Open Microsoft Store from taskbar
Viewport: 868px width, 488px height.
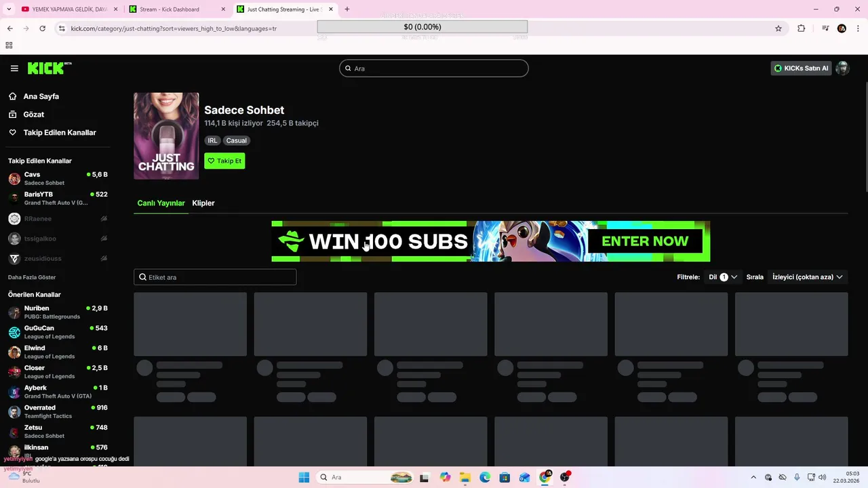505,477
